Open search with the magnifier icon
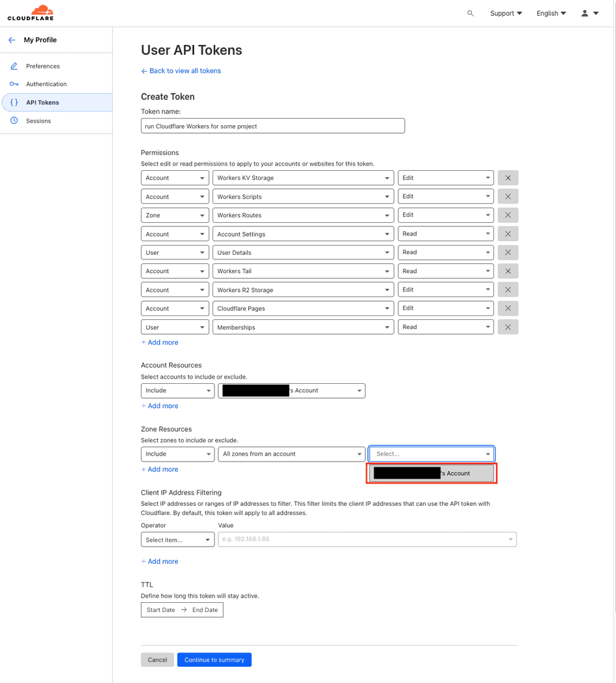 pyautogui.click(x=471, y=14)
